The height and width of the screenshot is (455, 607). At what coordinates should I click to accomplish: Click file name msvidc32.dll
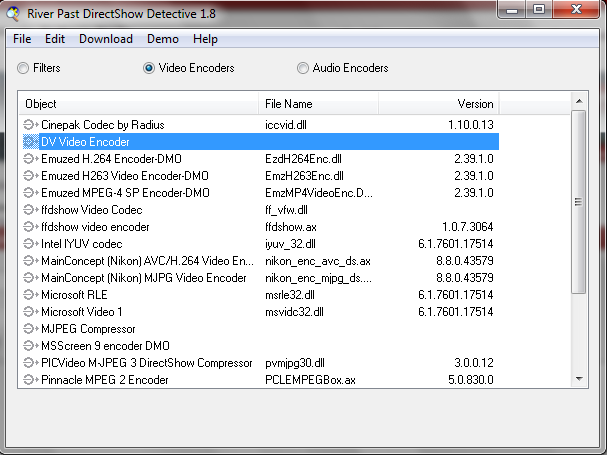click(x=294, y=312)
